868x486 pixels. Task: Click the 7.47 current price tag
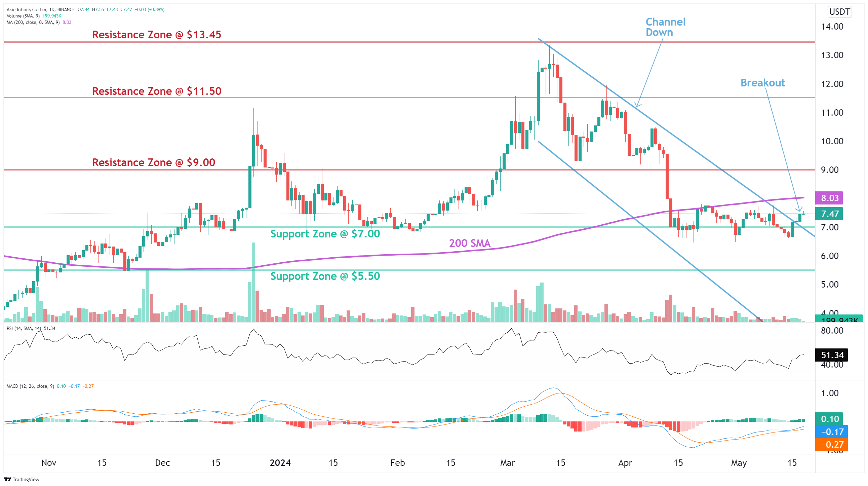(829, 214)
